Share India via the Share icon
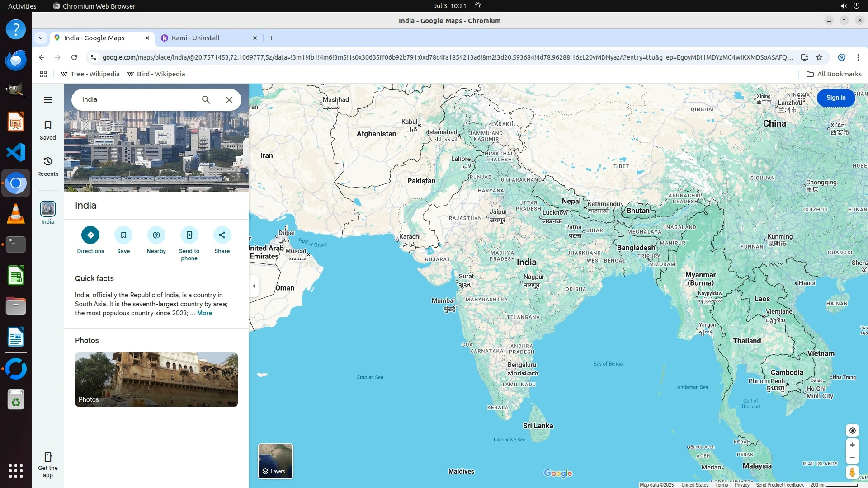868x488 pixels. 222,235
